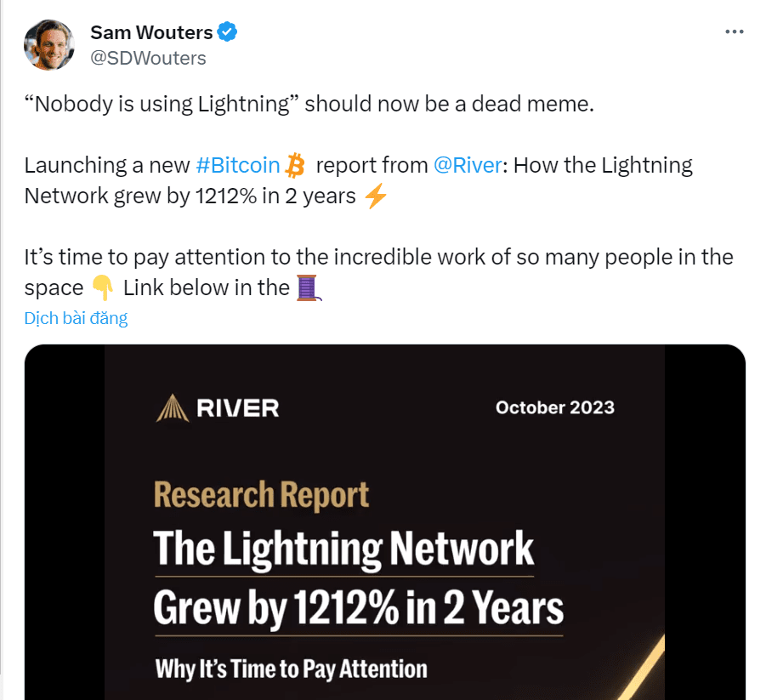Image resolution: width=766 pixels, height=700 pixels.
Task: Click the Sam Wouters display name
Action: (x=151, y=32)
